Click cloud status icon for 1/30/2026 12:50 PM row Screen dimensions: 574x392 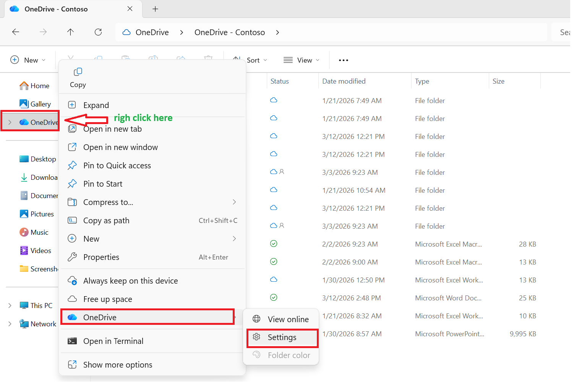[x=274, y=279]
